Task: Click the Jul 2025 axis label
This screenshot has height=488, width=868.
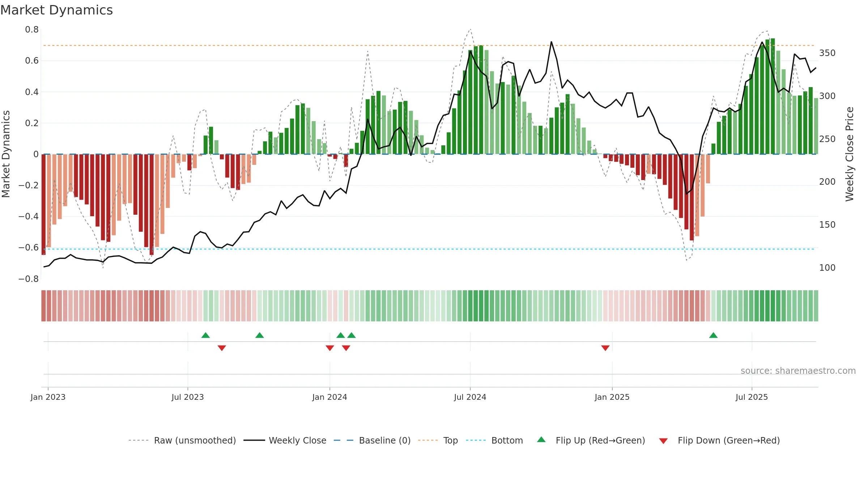Action: (752, 397)
